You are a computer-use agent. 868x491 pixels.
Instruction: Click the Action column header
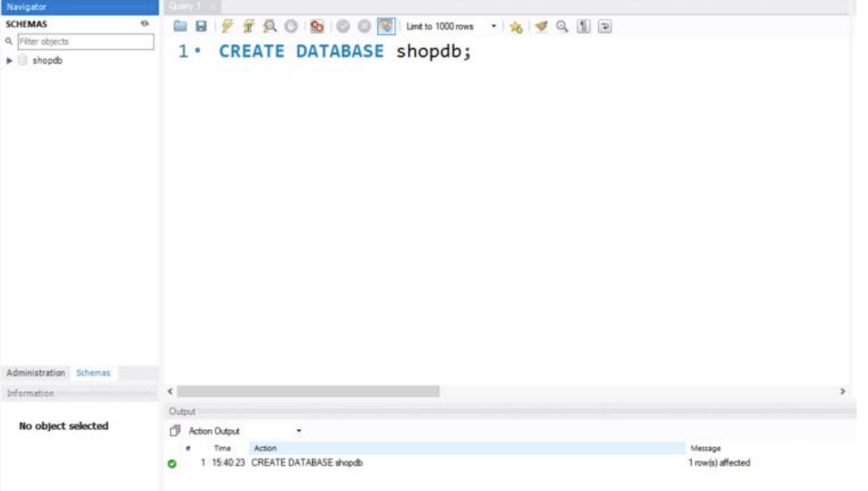click(467, 448)
